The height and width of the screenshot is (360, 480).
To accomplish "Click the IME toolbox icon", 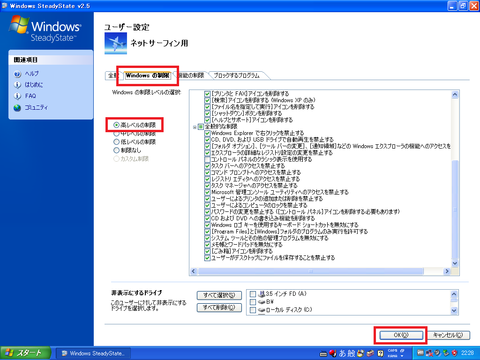I will (370, 353).
